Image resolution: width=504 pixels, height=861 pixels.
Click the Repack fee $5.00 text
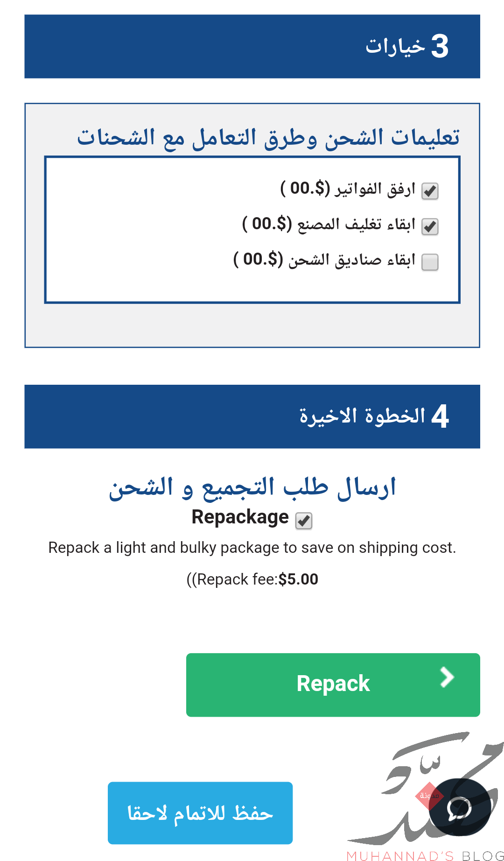[252, 579]
